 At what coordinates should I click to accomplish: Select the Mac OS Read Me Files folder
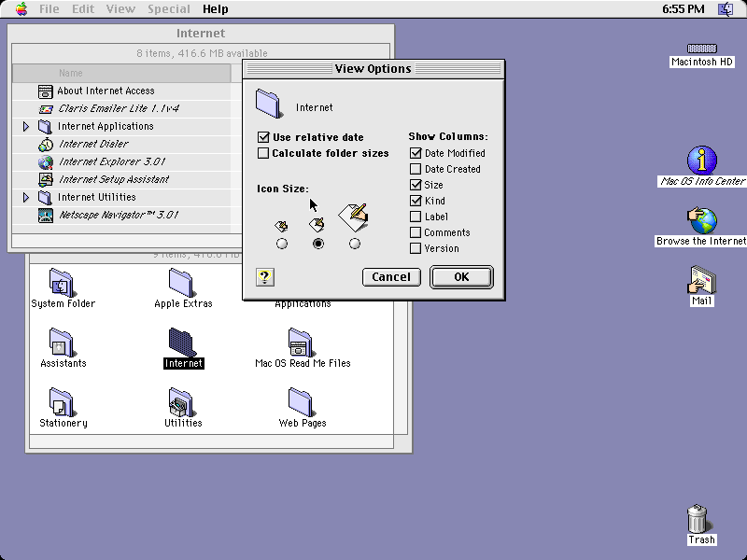tap(301, 343)
